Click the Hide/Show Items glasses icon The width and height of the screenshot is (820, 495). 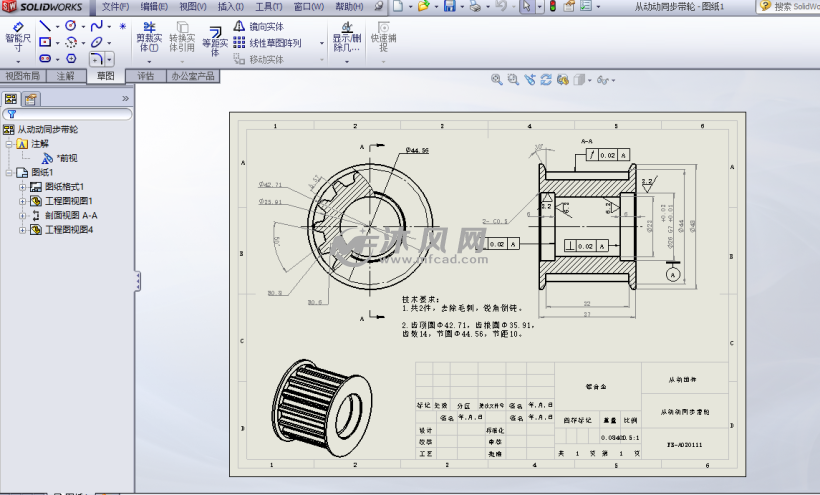tap(603, 80)
